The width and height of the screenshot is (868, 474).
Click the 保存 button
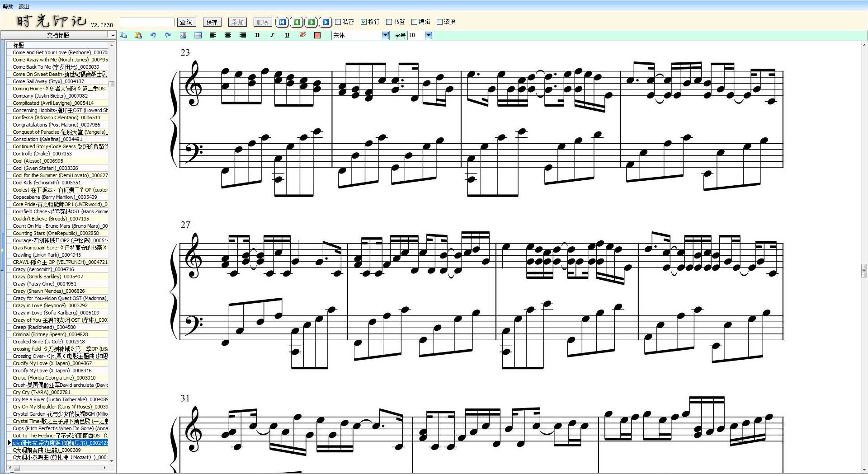point(212,22)
